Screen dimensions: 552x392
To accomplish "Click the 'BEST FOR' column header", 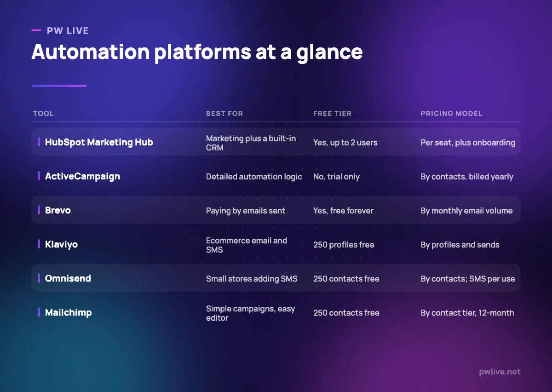I will tap(224, 114).
